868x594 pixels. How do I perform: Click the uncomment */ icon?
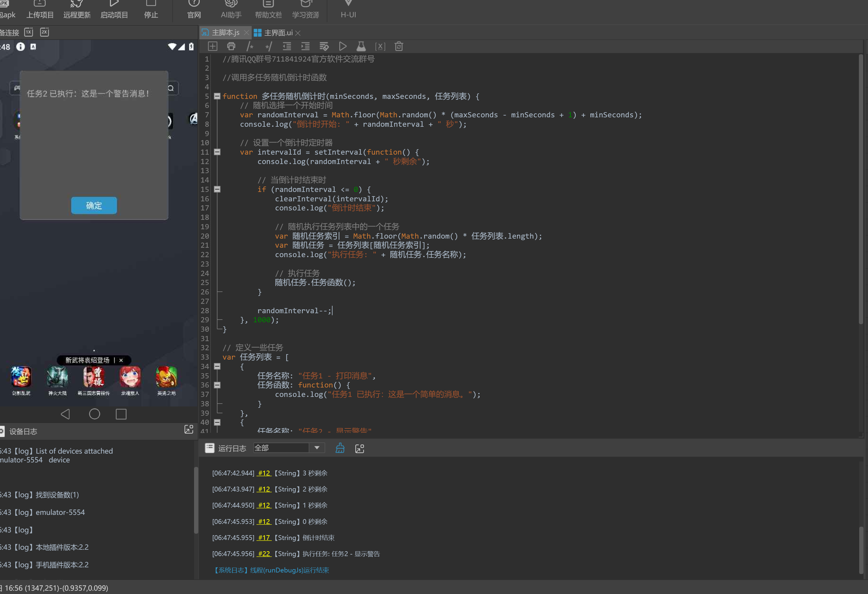pos(268,46)
